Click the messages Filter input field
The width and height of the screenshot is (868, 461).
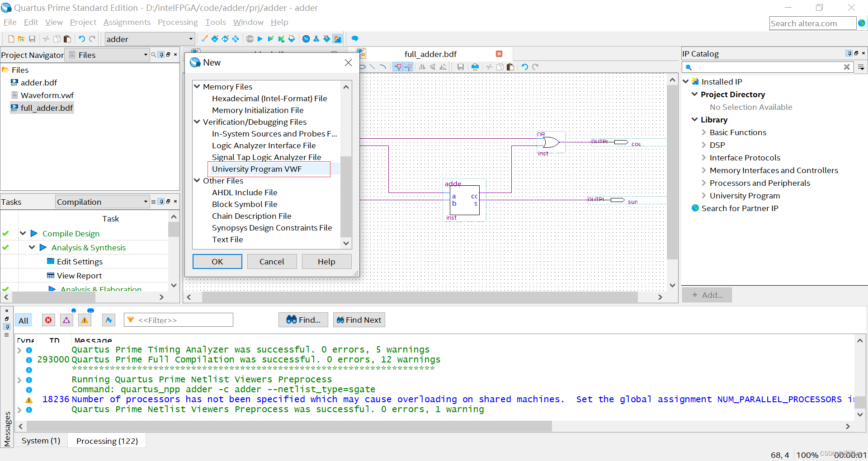point(179,320)
